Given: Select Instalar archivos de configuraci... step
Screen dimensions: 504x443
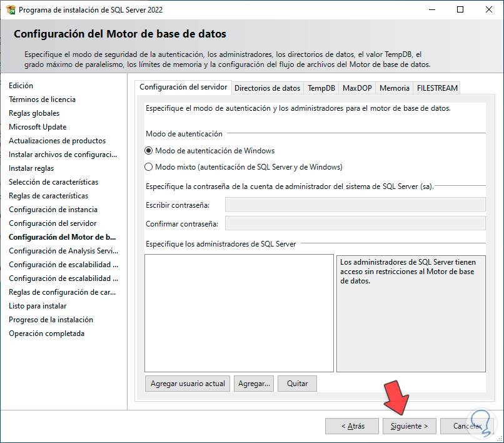Looking at the screenshot, I should pyautogui.click(x=63, y=155).
